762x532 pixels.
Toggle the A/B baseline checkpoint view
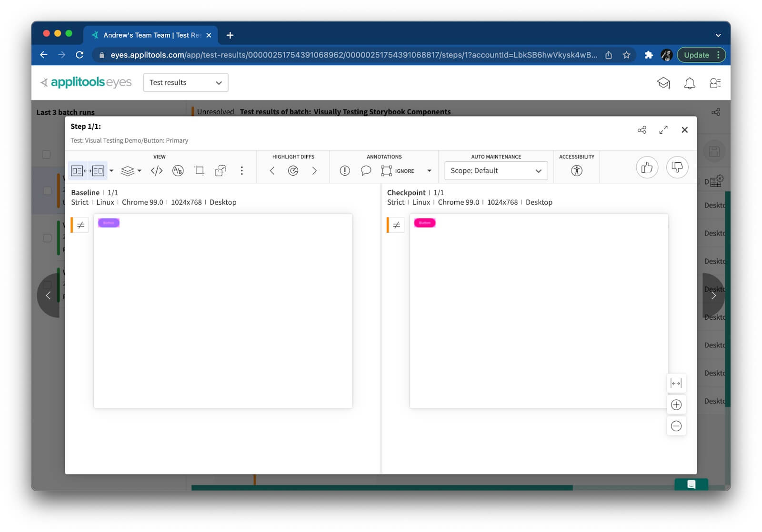[x=178, y=171]
